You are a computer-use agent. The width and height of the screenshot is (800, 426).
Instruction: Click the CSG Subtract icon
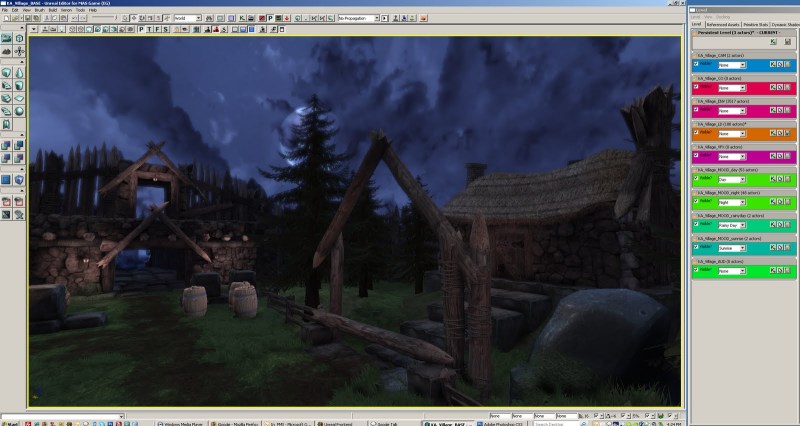point(19,146)
